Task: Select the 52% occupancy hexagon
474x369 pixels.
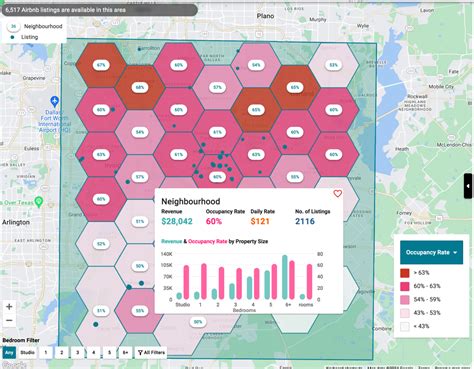Action: 101,244
